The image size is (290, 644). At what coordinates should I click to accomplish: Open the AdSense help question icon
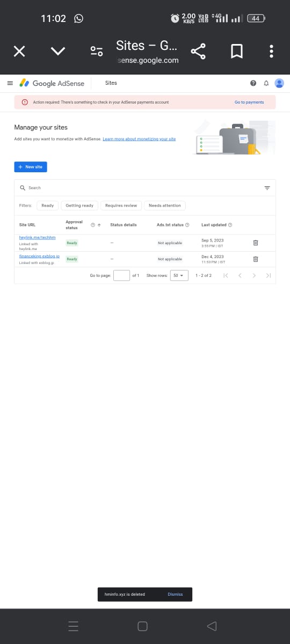click(253, 83)
